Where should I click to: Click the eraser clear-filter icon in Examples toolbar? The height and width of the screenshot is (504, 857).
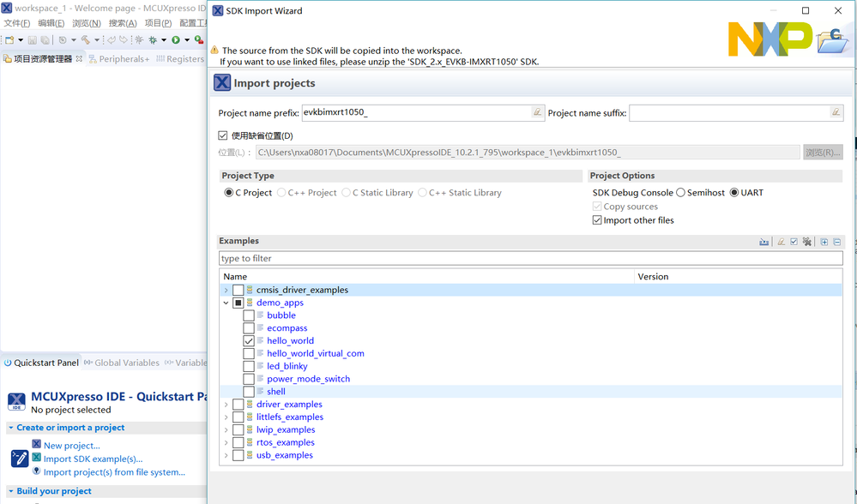782,242
